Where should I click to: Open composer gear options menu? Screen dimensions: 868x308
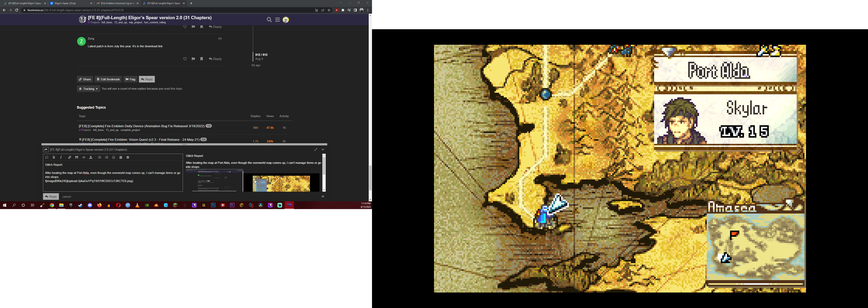coord(128,158)
